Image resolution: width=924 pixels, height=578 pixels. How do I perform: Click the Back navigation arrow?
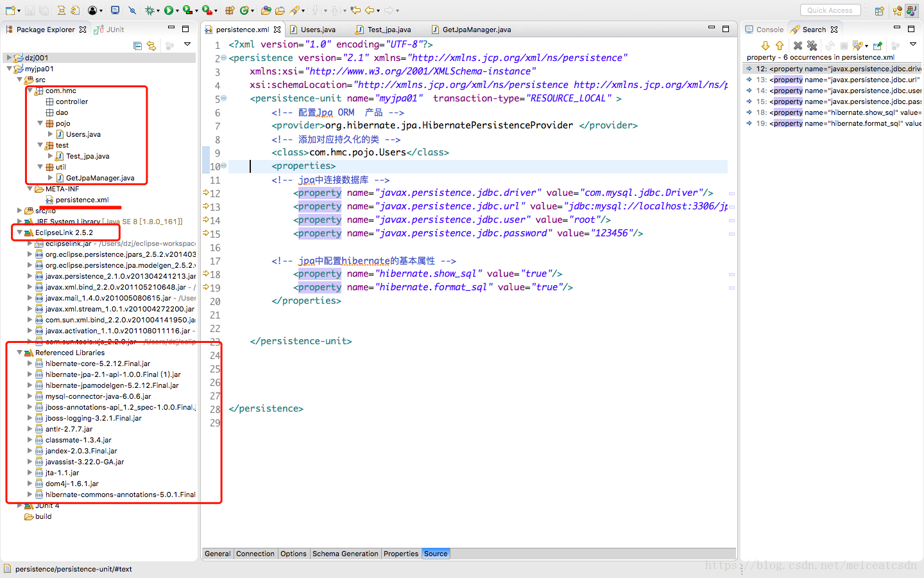pos(370,10)
